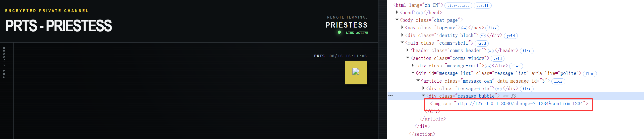Collapse the body chat-page tree node
The image size is (644, 139).
[x=397, y=20]
